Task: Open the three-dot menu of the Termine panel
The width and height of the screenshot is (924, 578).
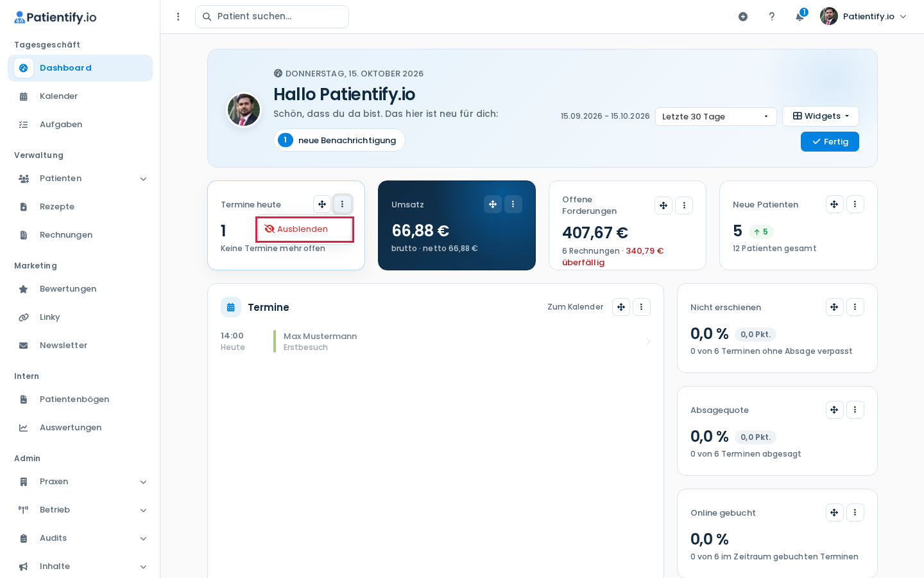Action: pyautogui.click(x=642, y=307)
